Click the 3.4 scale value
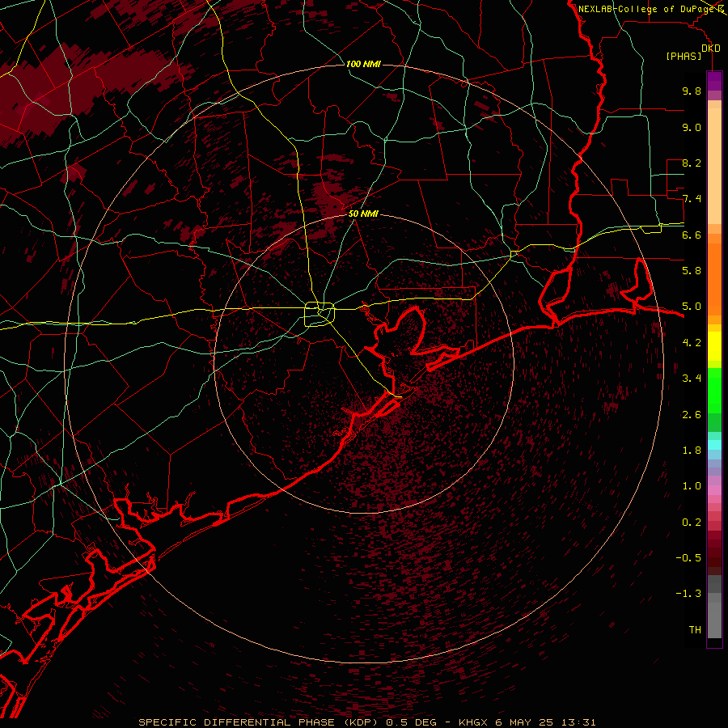Screen dimensions: 728x728 point(692,378)
